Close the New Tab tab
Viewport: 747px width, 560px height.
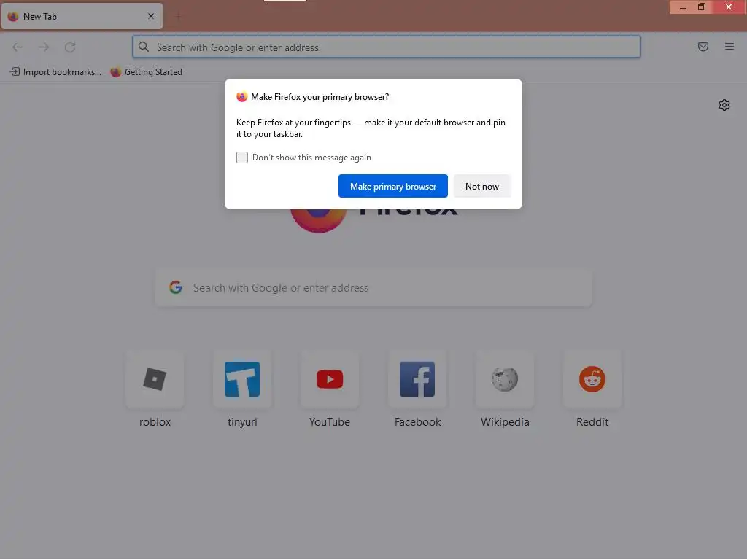pyautogui.click(x=151, y=16)
